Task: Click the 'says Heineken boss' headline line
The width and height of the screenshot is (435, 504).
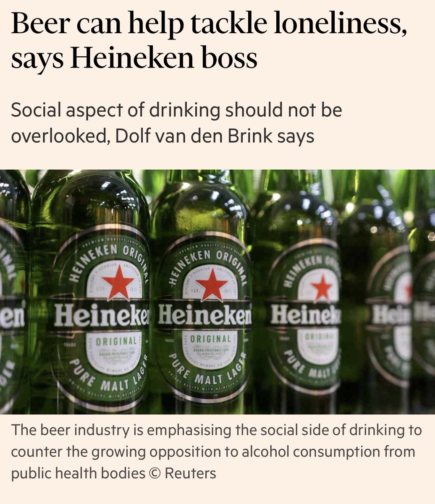Action: click(134, 58)
